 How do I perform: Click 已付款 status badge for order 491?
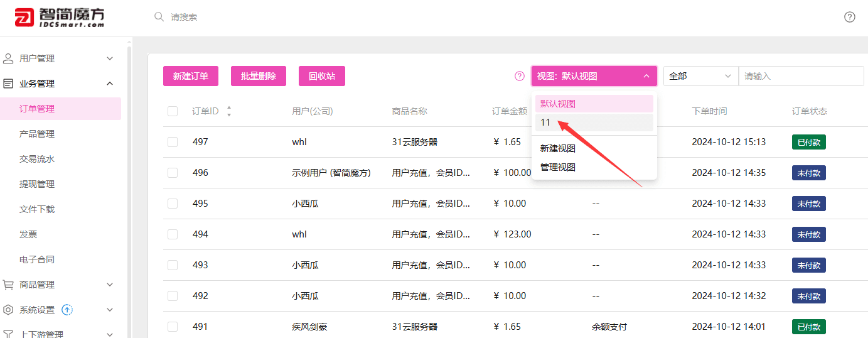coord(809,327)
